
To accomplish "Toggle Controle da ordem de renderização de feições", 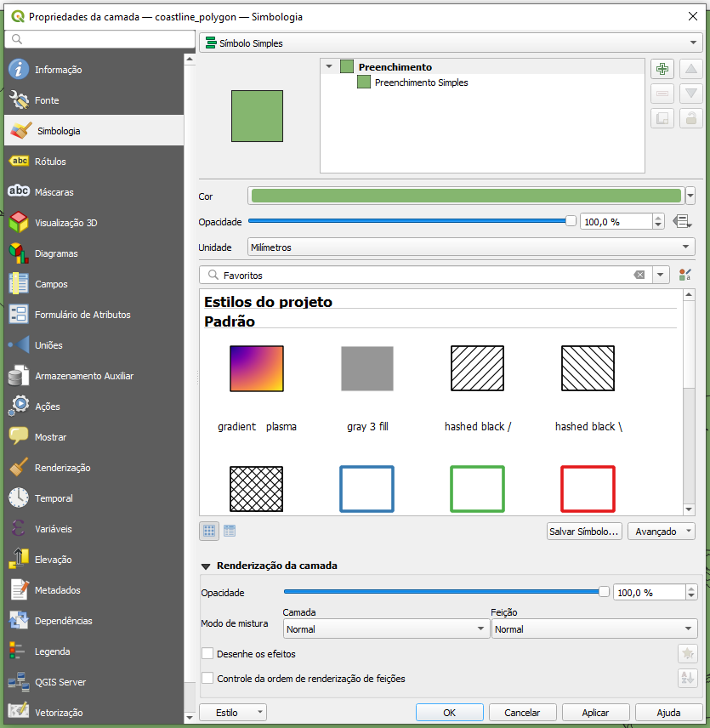I will (207, 679).
